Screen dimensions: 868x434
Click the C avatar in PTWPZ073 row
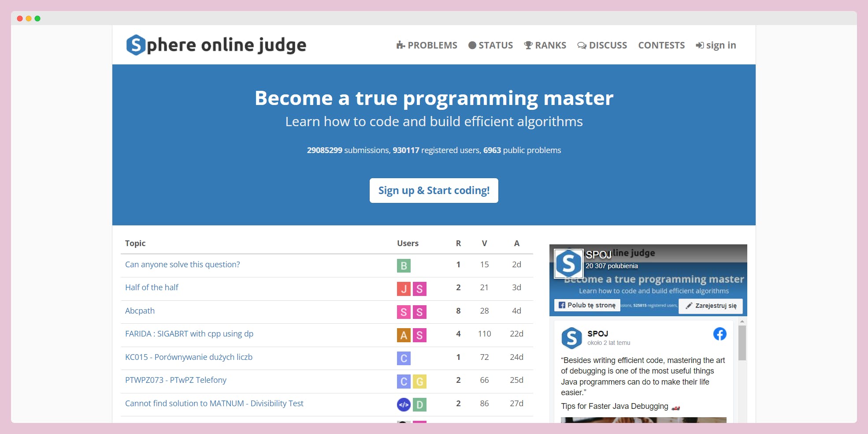coord(404,382)
